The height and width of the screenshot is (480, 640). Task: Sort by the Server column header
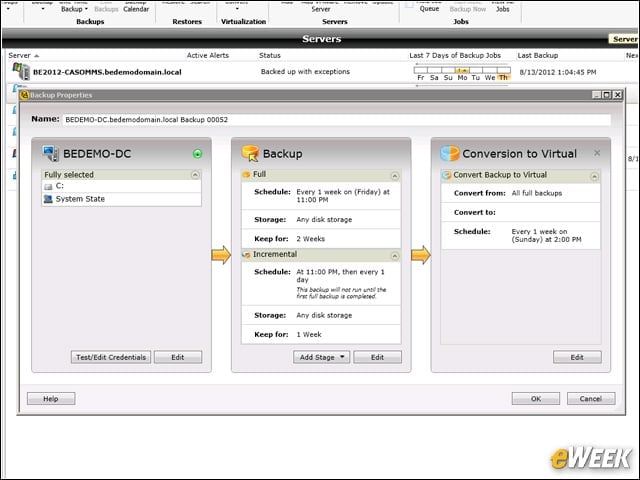point(24,56)
